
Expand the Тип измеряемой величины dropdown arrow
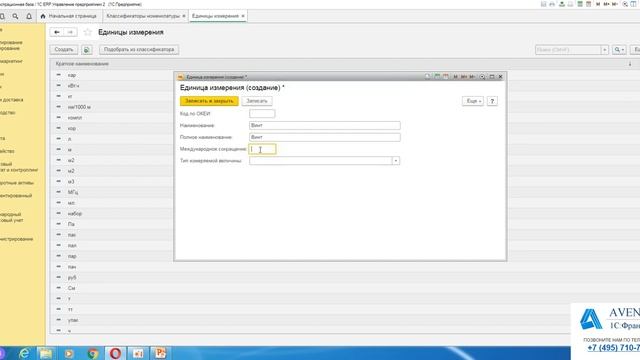click(396, 161)
